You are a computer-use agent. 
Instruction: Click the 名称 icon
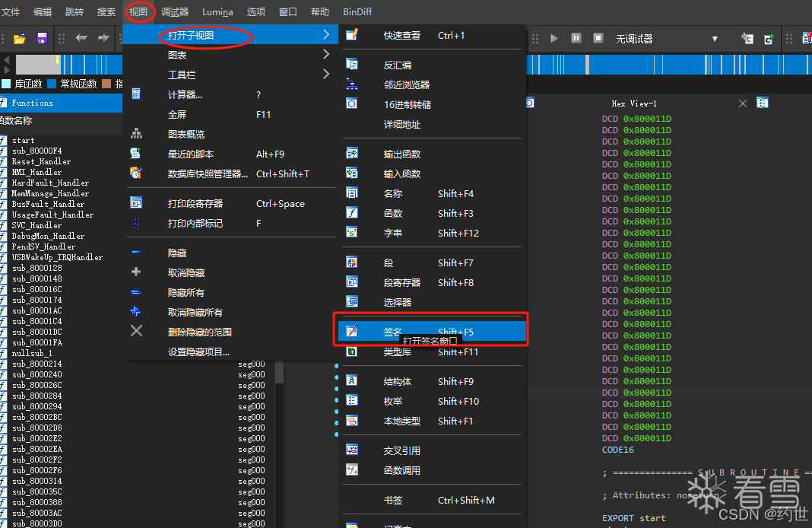[x=352, y=192]
